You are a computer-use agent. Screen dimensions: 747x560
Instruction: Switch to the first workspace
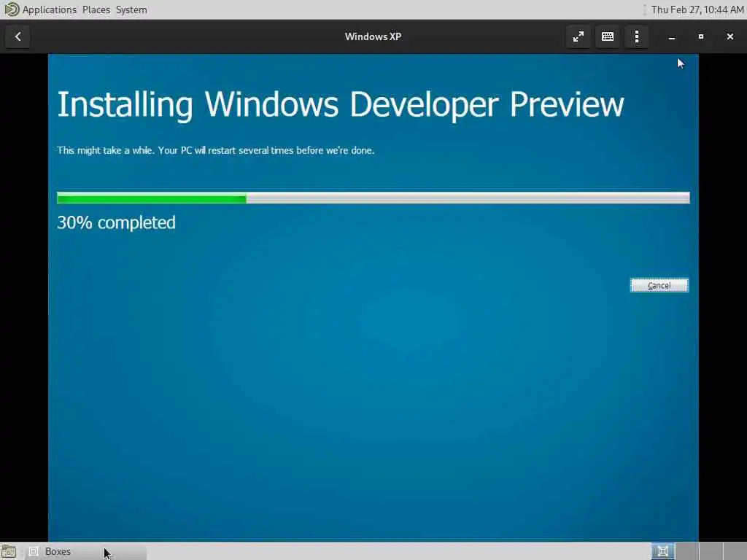pyautogui.click(x=663, y=551)
